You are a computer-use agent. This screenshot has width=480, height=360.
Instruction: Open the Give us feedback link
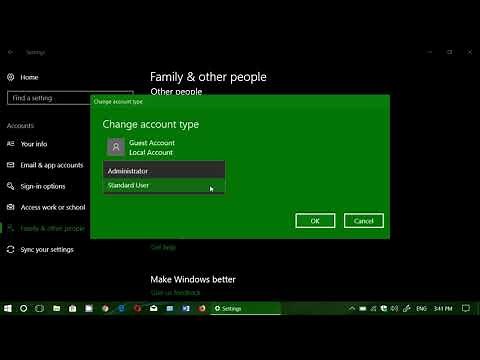pos(175,293)
